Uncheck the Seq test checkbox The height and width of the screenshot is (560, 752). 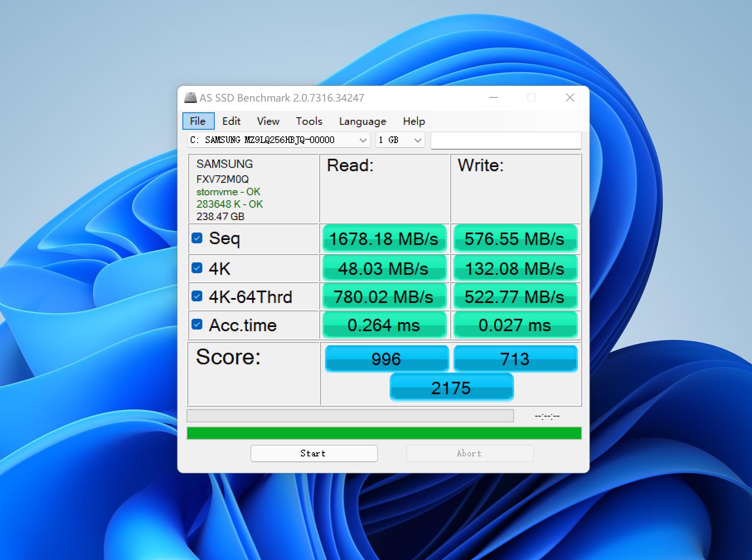click(197, 238)
